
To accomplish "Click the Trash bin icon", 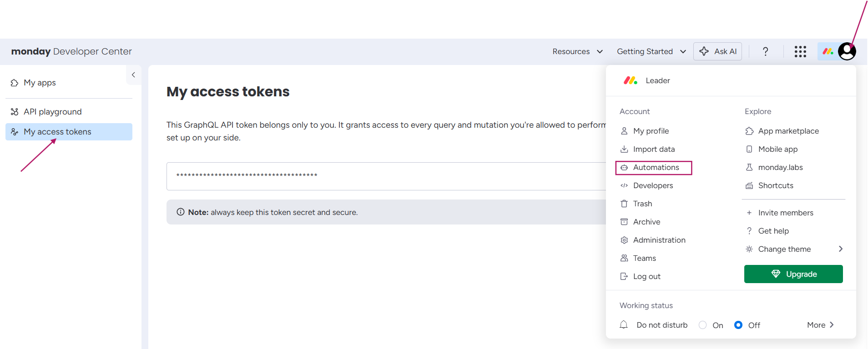I will pyautogui.click(x=624, y=204).
